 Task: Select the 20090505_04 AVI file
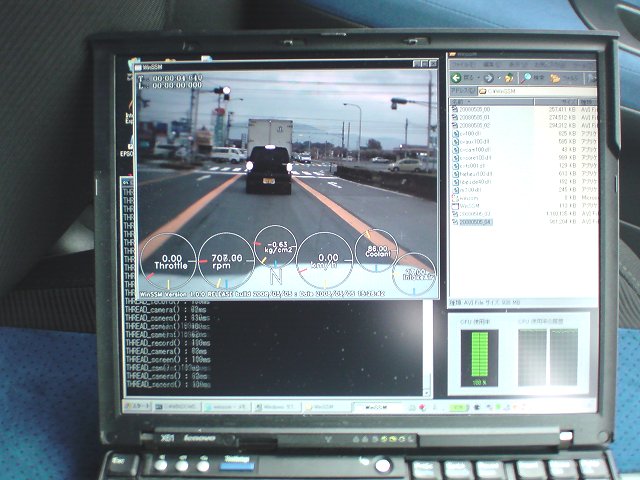pos(474,222)
